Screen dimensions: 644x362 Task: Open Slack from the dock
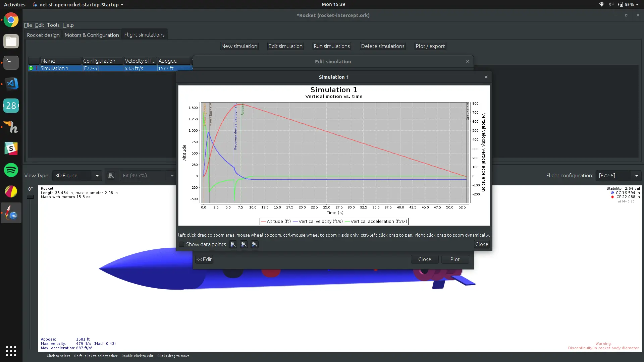[11, 148]
